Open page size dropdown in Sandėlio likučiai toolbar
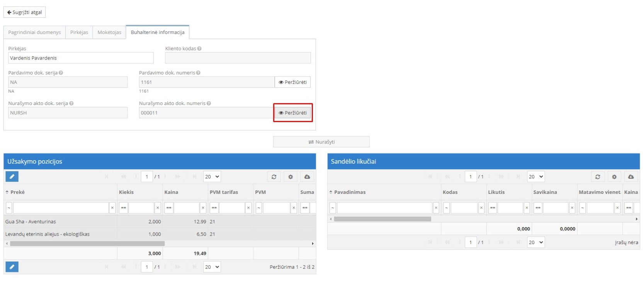Image resolution: width=644 pixels, height=292 pixels. pyautogui.click(x=536, y=177)
